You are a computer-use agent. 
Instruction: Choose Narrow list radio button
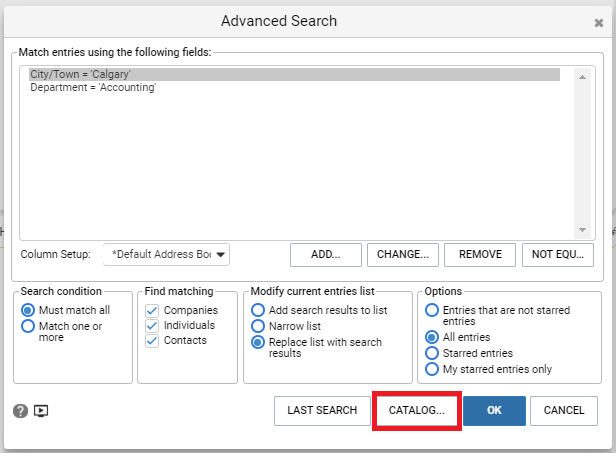pos(258,326)
